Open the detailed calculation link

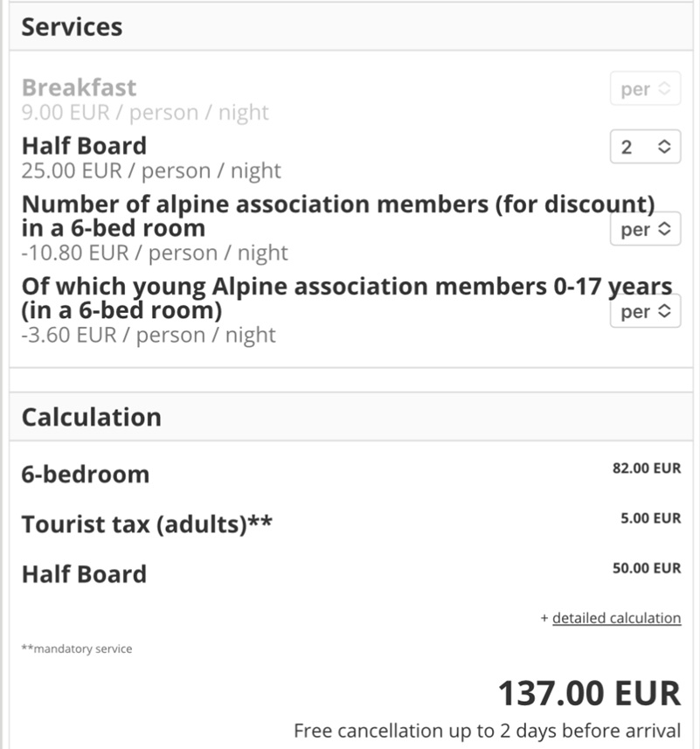[616, 618]
